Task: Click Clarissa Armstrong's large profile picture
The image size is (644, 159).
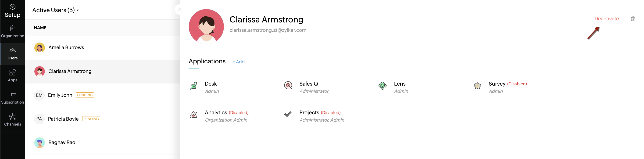Action: pyautogui.click(x=206, y=26)
